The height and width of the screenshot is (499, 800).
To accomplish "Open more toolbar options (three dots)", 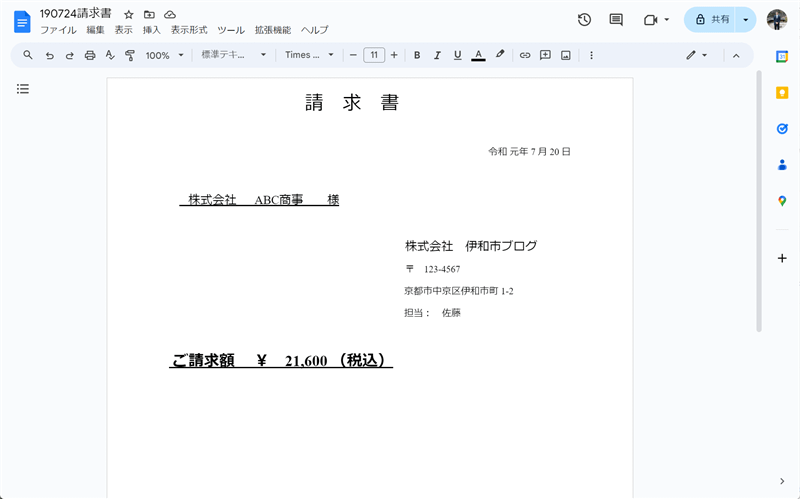I will tap(591, 55).
